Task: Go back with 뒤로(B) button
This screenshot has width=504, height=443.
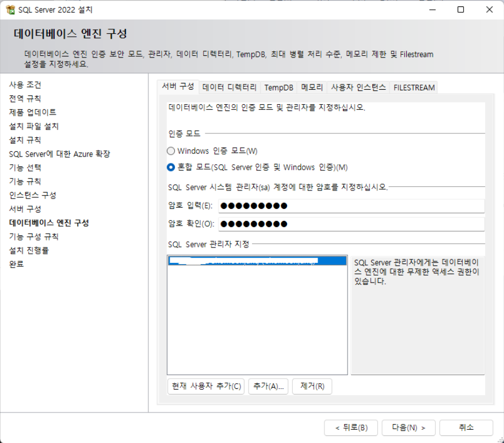Action: (351, 427)
